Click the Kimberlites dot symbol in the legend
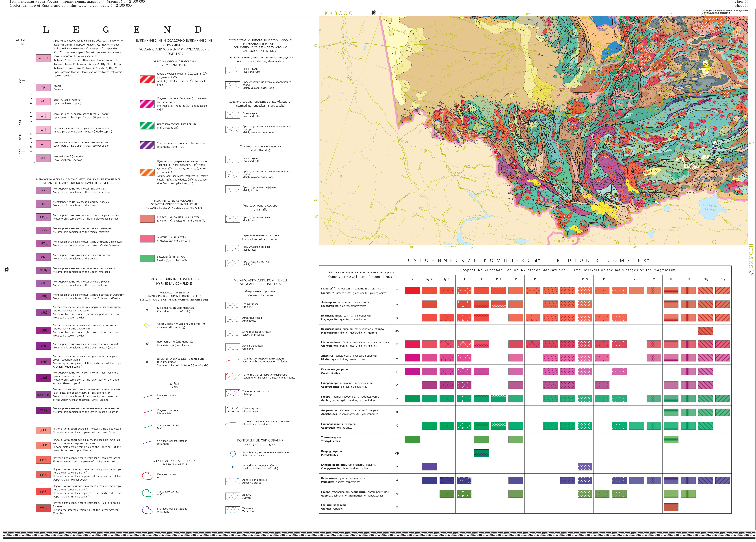This screenshot has width=756, height=542. [x=147, y=310]
